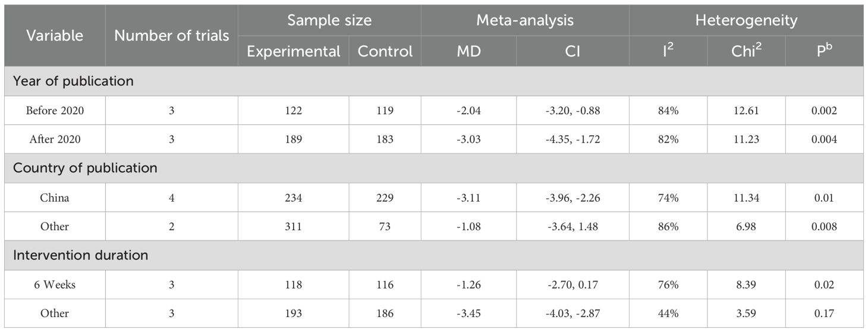Click the Chi² value 12.61
This screenshot has height=332, width=868.
click(746, 110)
